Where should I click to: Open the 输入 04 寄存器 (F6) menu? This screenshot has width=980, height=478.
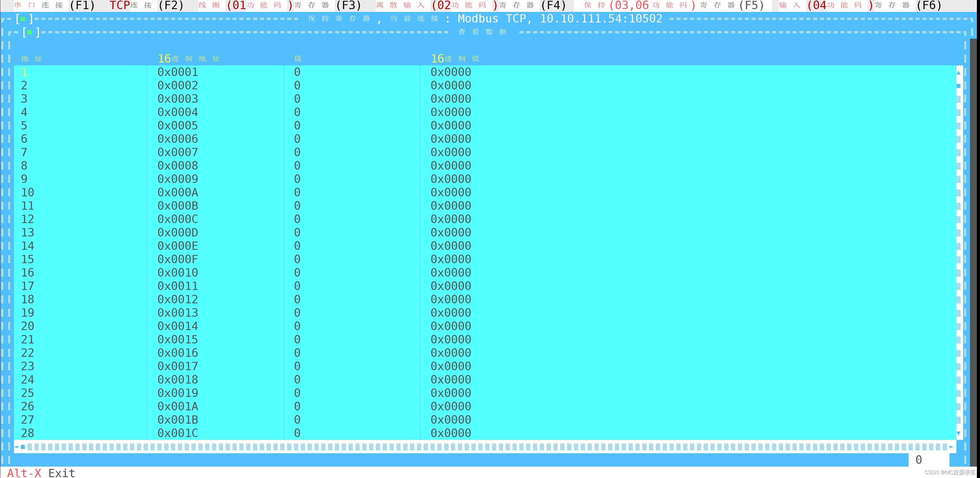click(x=860, y=5)
